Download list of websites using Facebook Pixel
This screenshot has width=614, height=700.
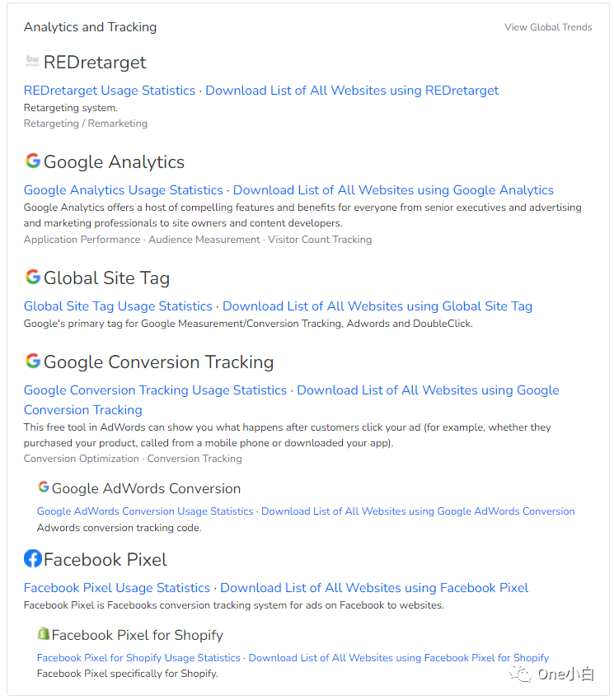(x=374, y=588)
